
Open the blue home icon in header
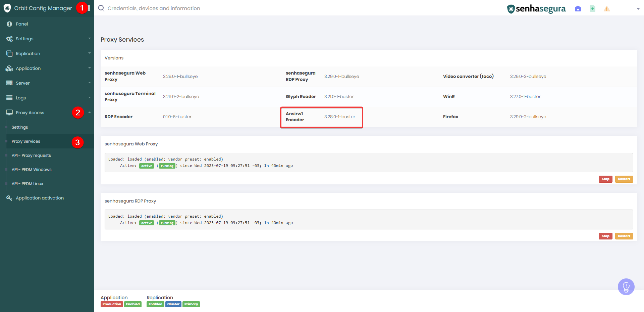click(x=578, y=9)
